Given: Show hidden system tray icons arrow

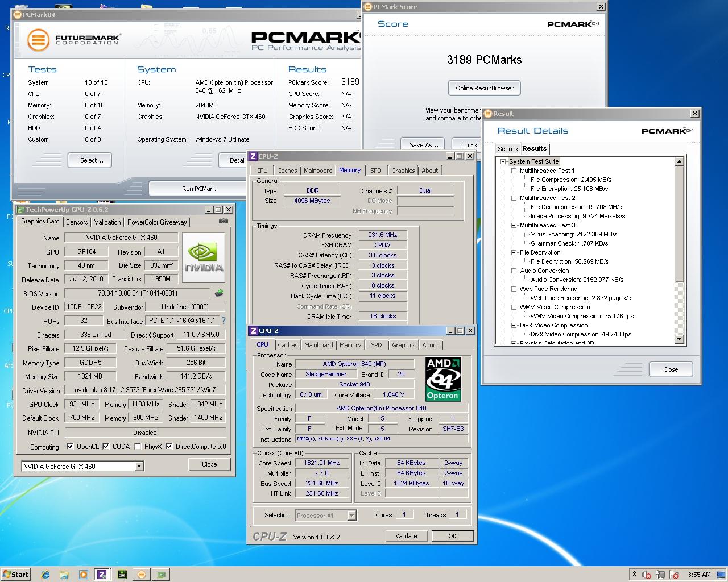Looking at the screenshot, I should [x=634, y=574].
